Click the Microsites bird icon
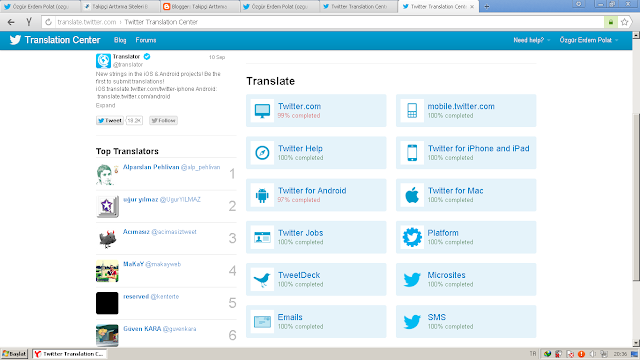 pyautogui.click(x=412, y=280)
